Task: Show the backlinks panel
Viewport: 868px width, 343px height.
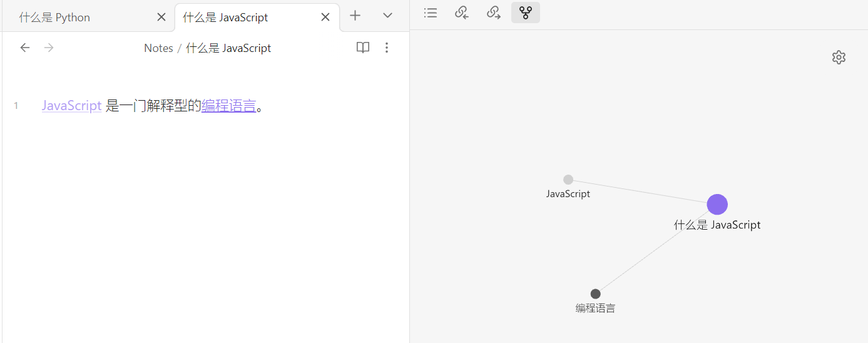Action: pyautogui.click(x=462, y=13)
